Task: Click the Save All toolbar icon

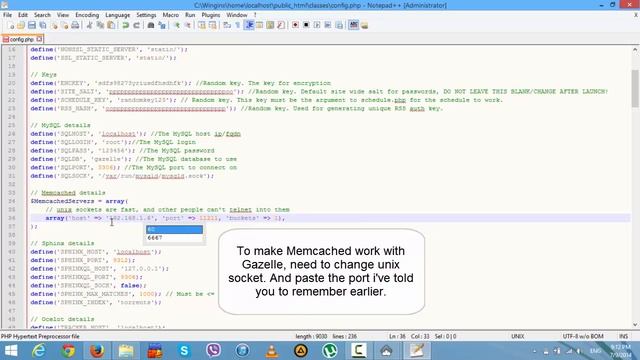Action: (42, 25)
